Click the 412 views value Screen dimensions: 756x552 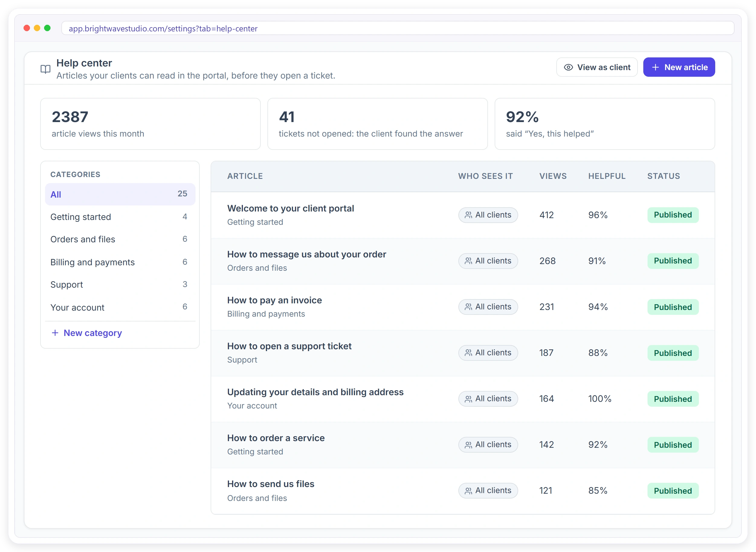tap(547, 215)
